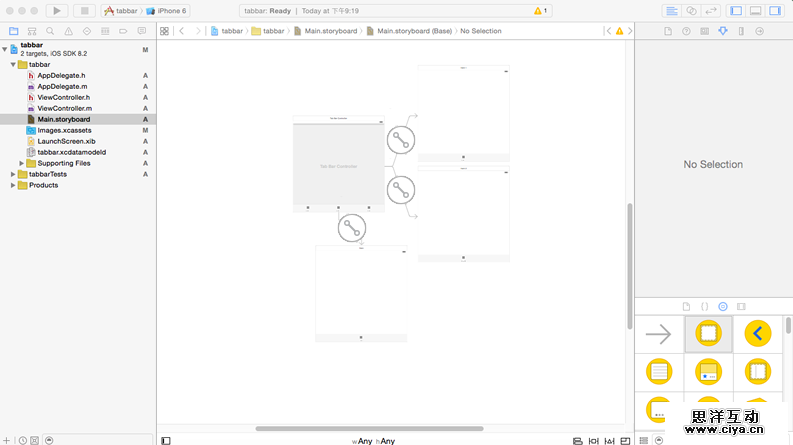
Task: Switch to the Version editor
Action: click(x=711, y=11)
